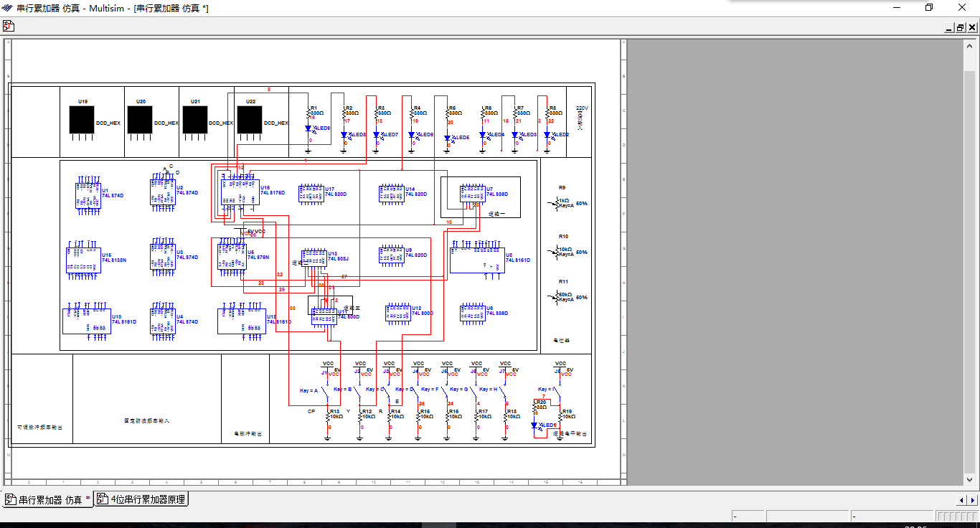Select the U20 DCD_HEX hex display
This screenshot has height=528, width=980.
pos(140,121)
